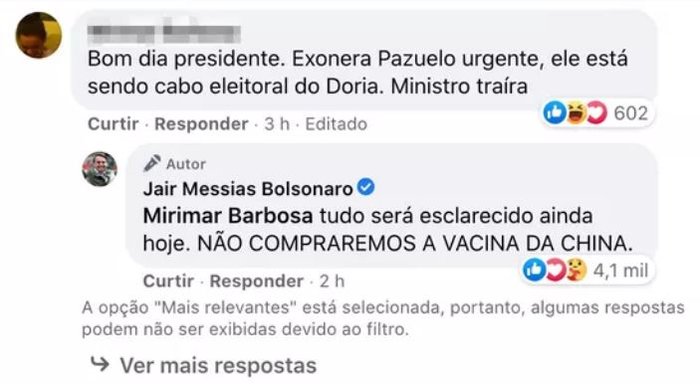Screen dimensions: 700x384
Task: Click the reply arrow next to Ver mais respostas
Action: [x=100, y=364]
